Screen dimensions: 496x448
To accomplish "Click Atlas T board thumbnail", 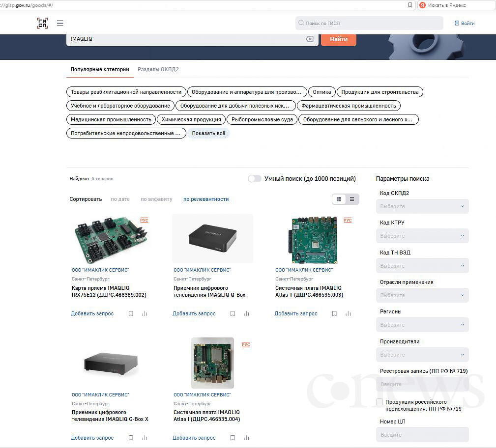I will click(313, 240).
